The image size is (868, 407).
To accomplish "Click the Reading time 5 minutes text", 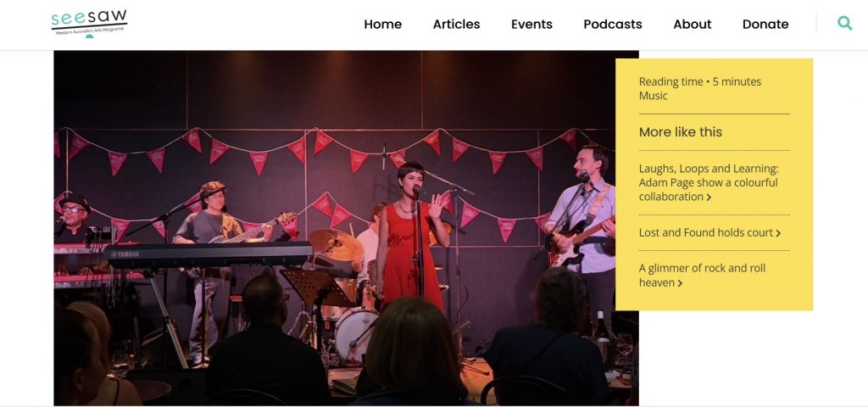I will point(699,82).
